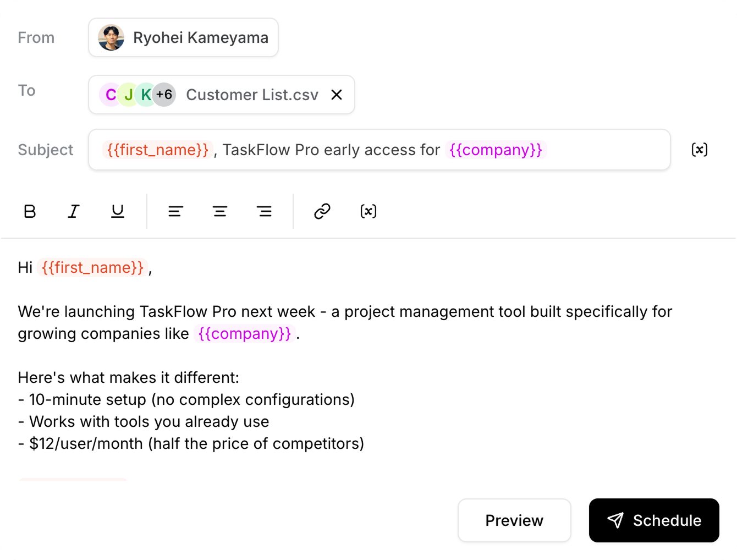Insert variable from body toolbar

coord(369,211)
